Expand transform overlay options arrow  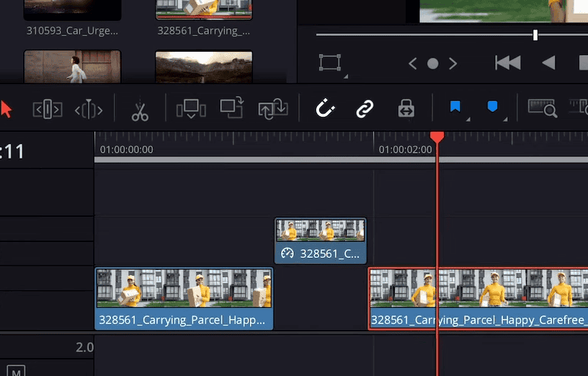pos(346,76)
